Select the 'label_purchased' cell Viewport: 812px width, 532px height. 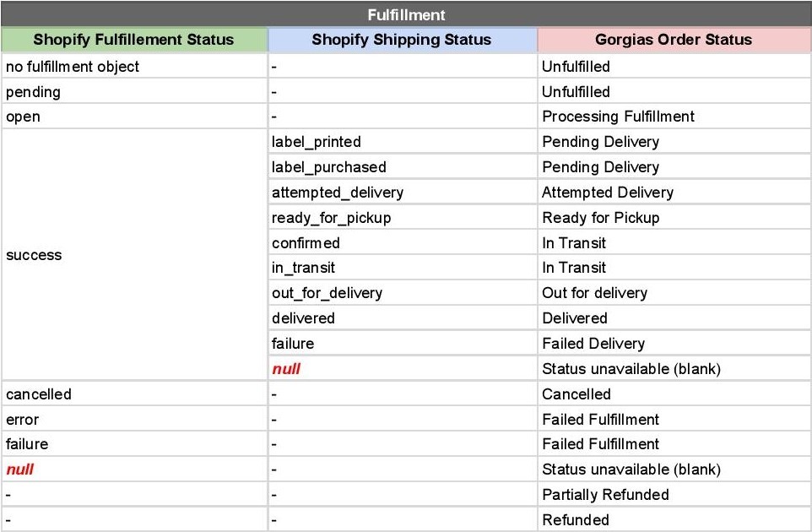click(402, 167)
